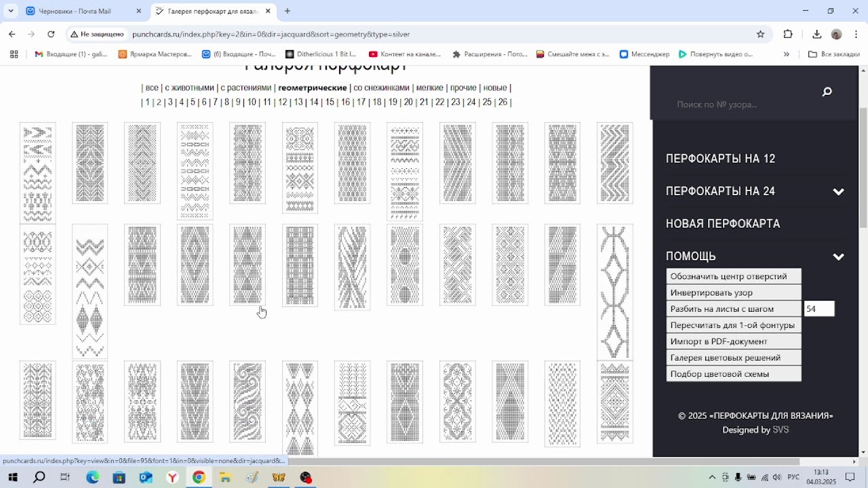868x488 pixels.
Task: Open Галерея цветовых решений
Action: point(734,357)
